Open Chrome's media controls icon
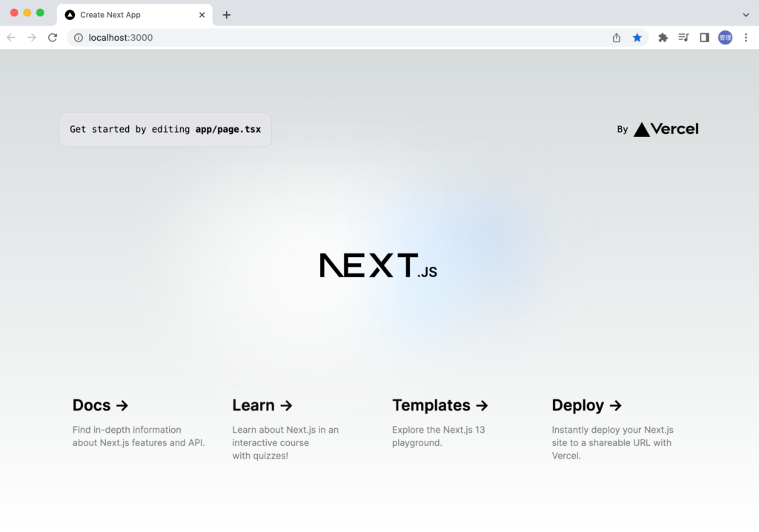 tap(683, 37)
